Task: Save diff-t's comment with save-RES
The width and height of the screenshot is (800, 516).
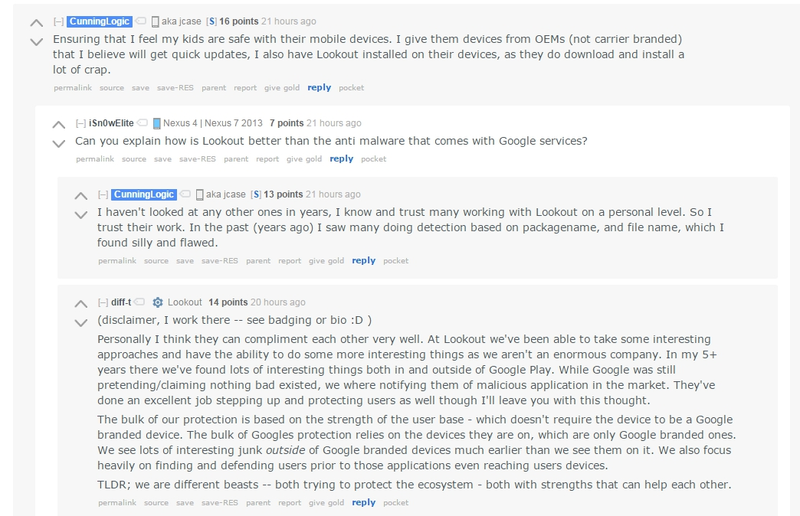Action: tap(219, 503)
